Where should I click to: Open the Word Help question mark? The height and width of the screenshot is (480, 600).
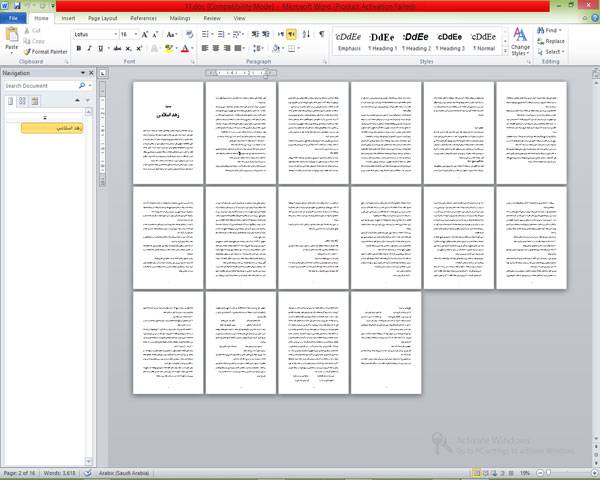point(595,18)
